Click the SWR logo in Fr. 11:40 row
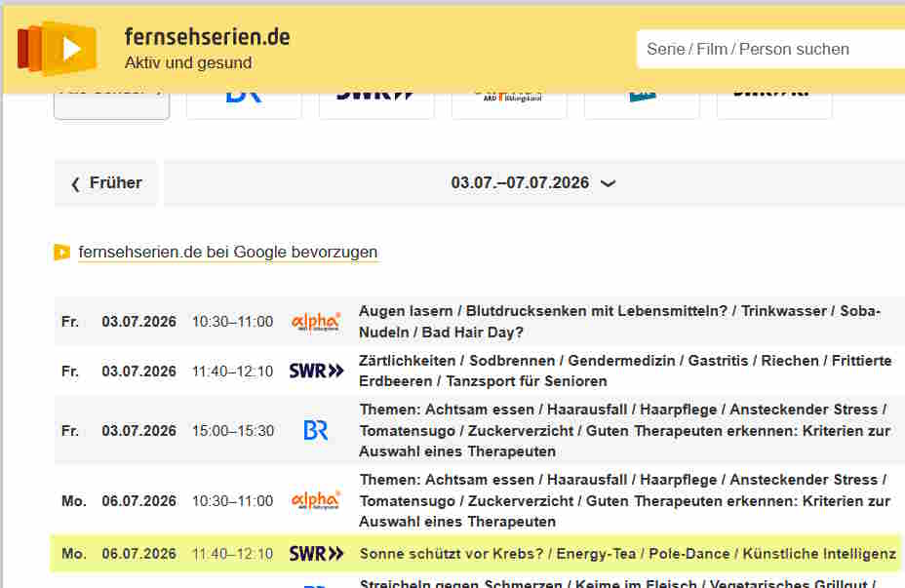Image resolution: width=905 pixels, height=588 pixels. click(316, 371)
